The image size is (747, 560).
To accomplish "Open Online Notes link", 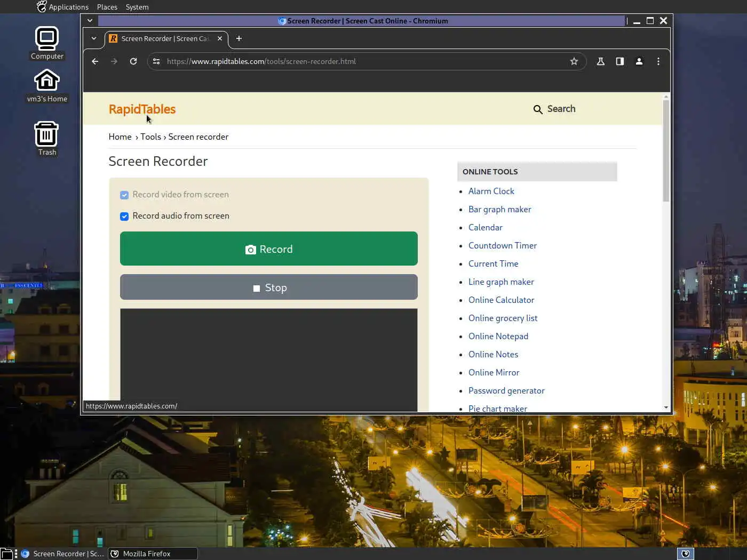I will (x=494, y=355).
